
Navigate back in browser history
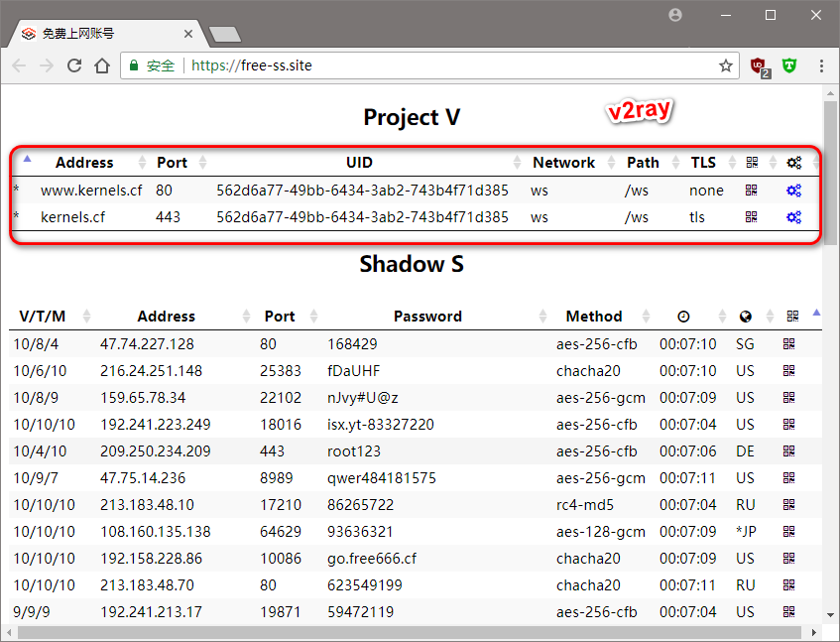pos(19,65)
